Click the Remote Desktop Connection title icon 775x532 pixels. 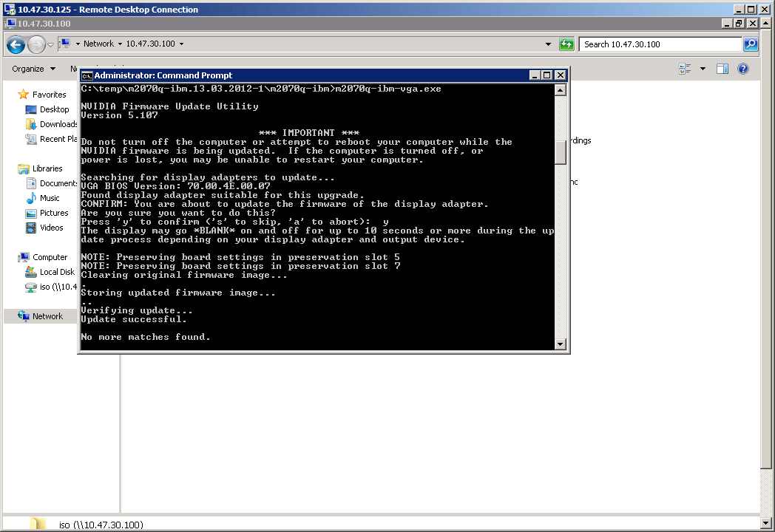10,10
